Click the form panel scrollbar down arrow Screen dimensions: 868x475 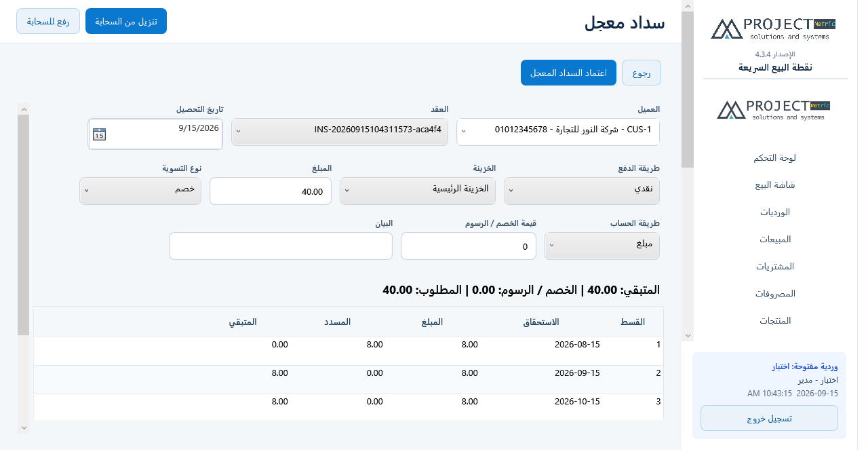point(24,427)
